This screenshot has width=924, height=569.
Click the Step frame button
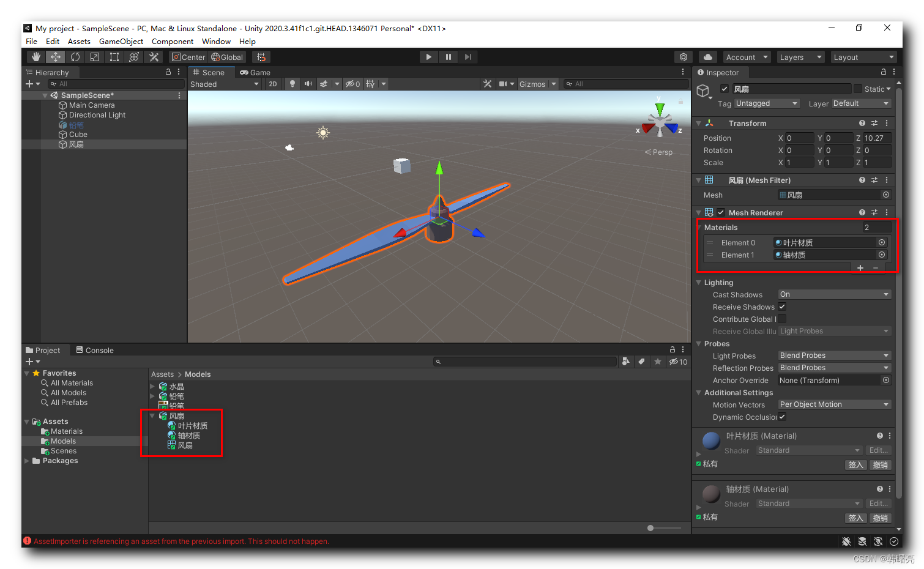[x=468, y=57]
